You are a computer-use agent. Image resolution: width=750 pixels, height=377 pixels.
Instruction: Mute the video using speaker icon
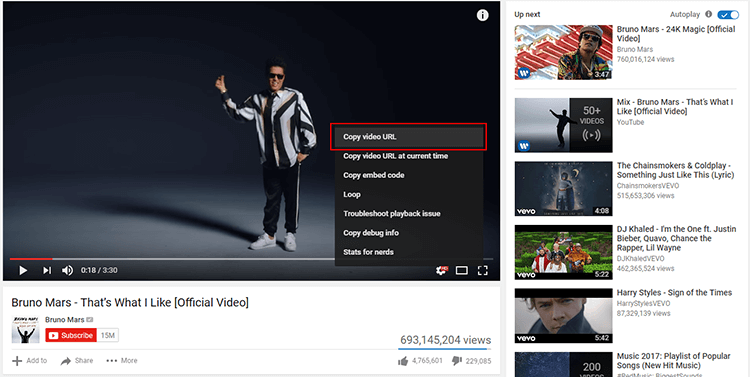[67, 270]
